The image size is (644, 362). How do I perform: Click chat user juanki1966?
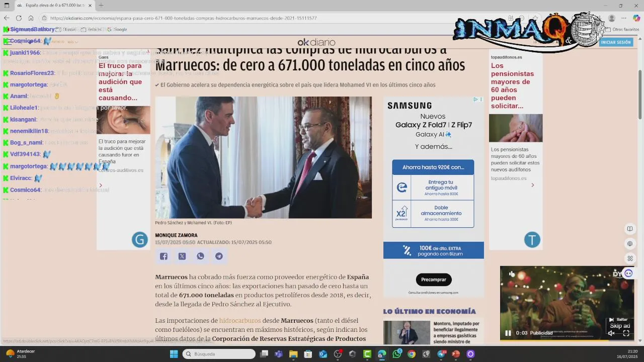click(x=25, y=53)
